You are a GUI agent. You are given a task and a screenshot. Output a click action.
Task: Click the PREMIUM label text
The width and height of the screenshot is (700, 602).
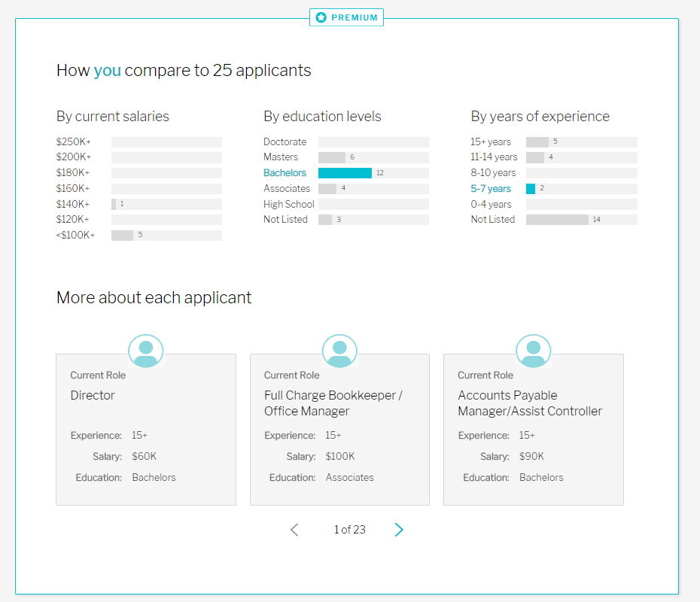[x=355, y=17]
